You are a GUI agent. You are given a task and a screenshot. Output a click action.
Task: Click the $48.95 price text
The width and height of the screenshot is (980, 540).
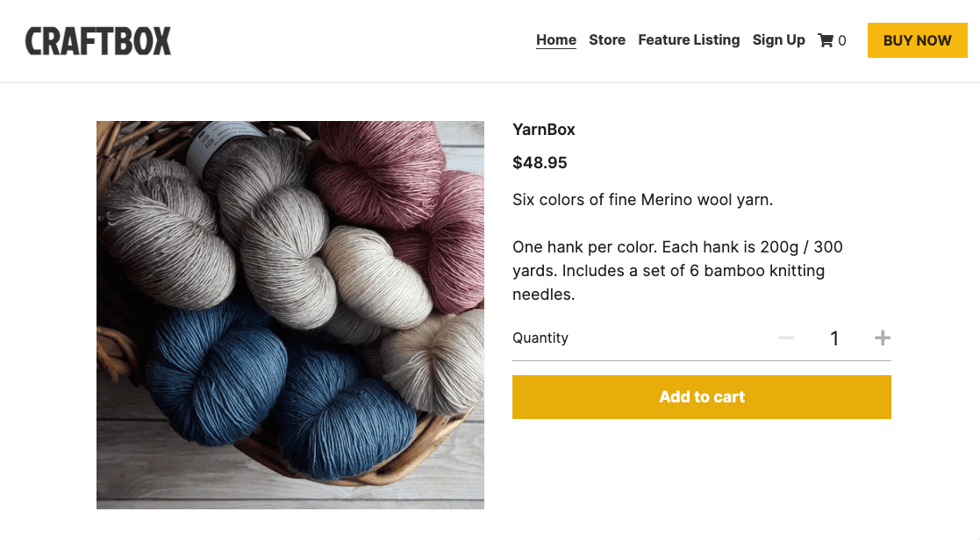[540, 162]
